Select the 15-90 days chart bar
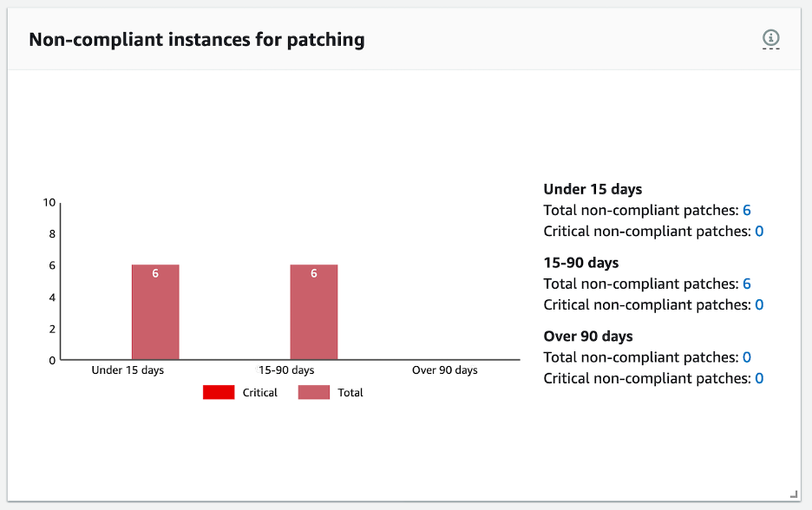812x510 pixels. tap(313, 310)
